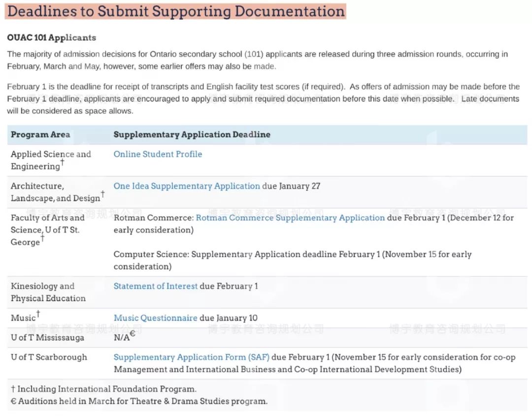Click paragraph starting 'The majority of admission decisions'
Image resolution: width=532 pixels, height=416 pixels.
click(x=258, y=61)
